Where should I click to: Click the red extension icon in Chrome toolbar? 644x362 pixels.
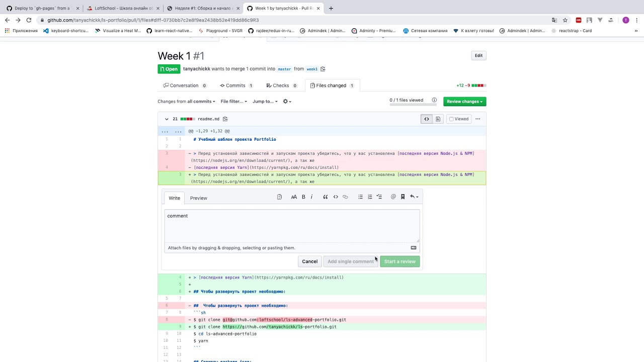click(579, 20)
